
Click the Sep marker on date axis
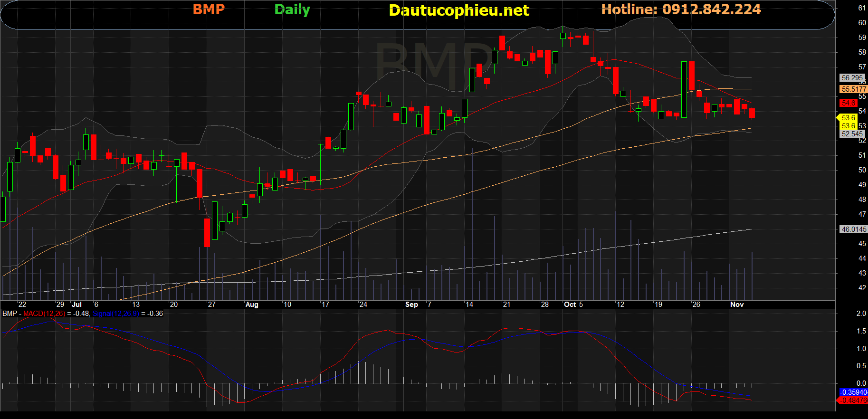point(411,305)
